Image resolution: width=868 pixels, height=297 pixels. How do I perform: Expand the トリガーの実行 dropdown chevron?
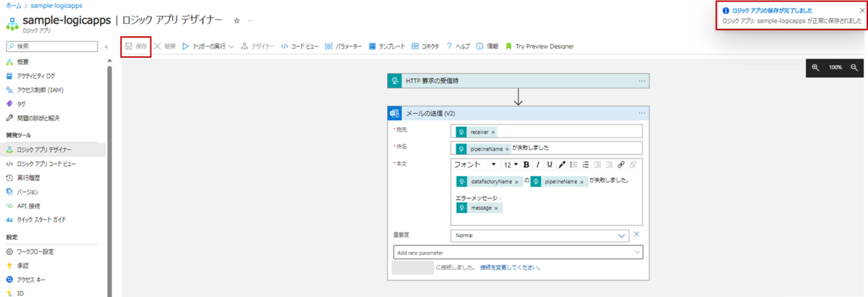point(231,46)
